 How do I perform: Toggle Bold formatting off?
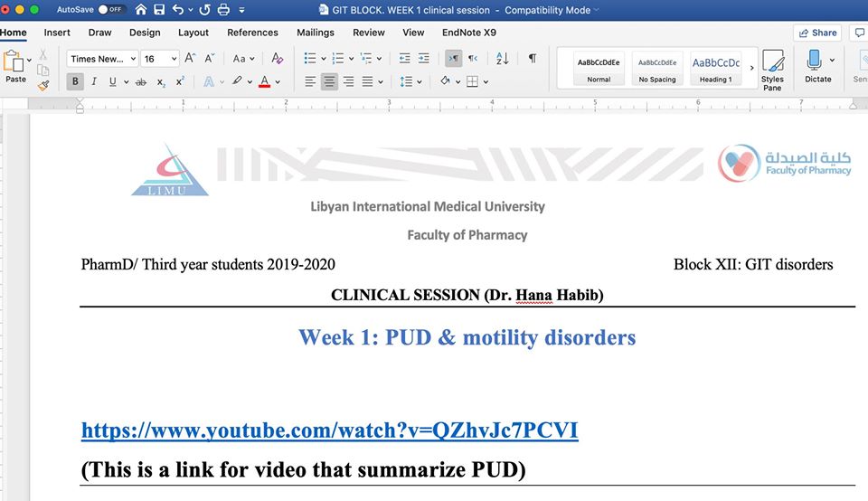pos(74,81)
